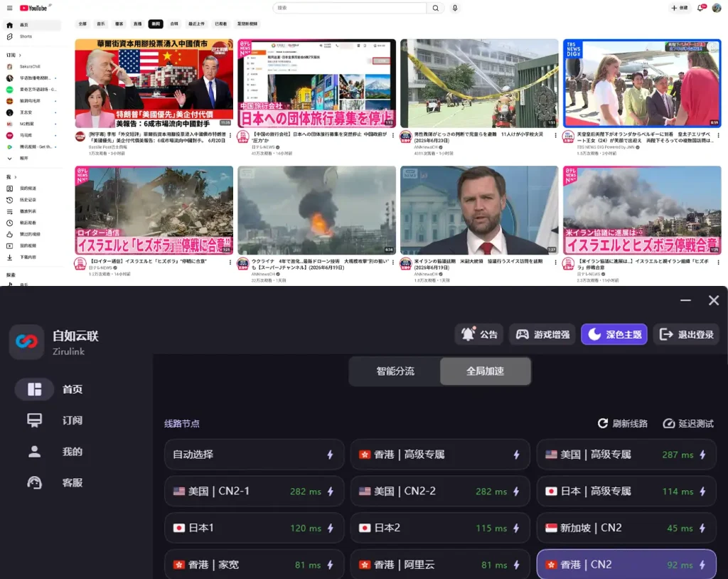The image size is (728, 579).
Task: Open more options for the school fire video
Action: tap(555, 135)
